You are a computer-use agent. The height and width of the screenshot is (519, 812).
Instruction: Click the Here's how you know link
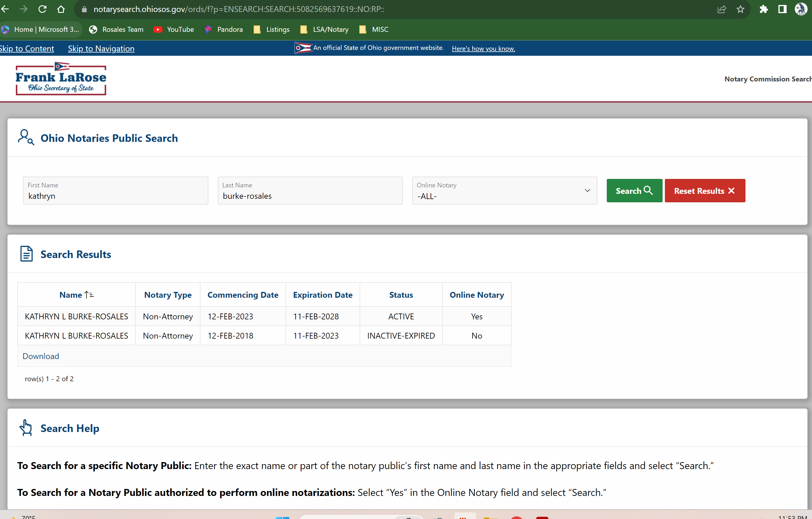tap(483, 48)
